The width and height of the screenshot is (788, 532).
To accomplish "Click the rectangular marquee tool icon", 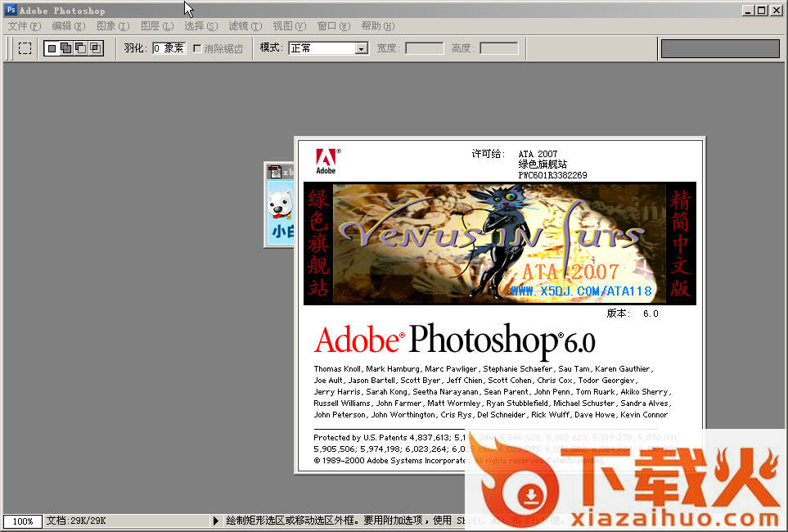I will 25,48.
